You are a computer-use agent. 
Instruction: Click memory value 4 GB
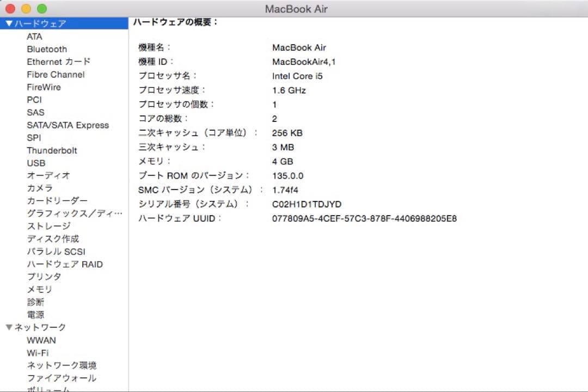283,162
